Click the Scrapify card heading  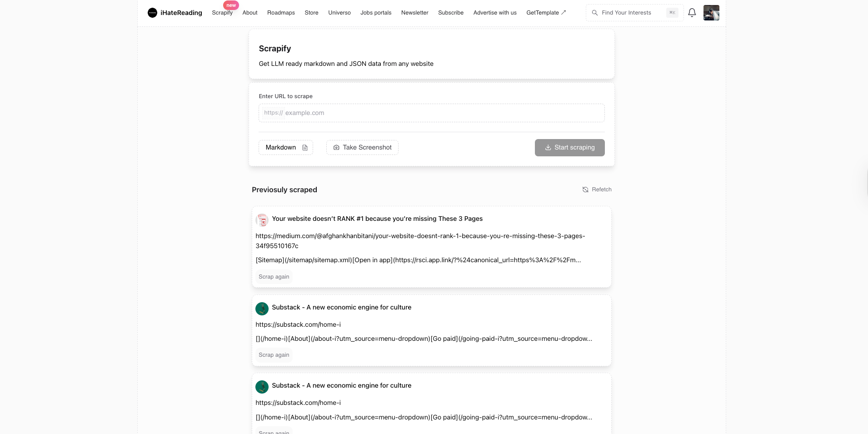(x=275, y=49)
